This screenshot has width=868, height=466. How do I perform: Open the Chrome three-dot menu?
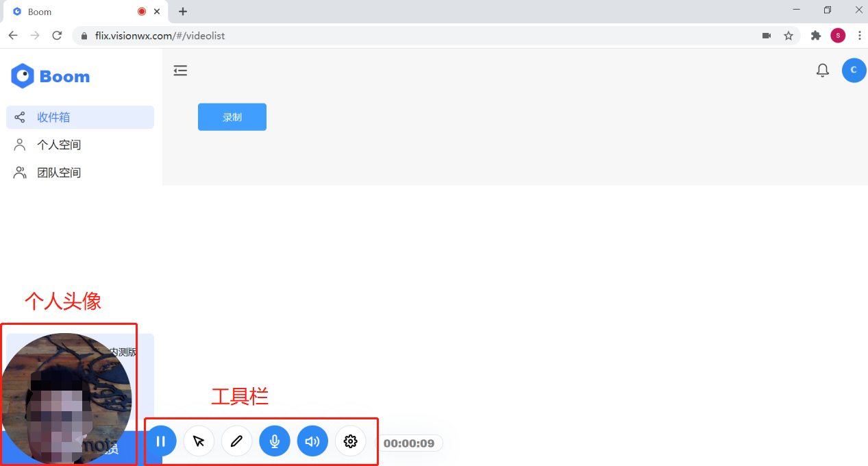859,36
